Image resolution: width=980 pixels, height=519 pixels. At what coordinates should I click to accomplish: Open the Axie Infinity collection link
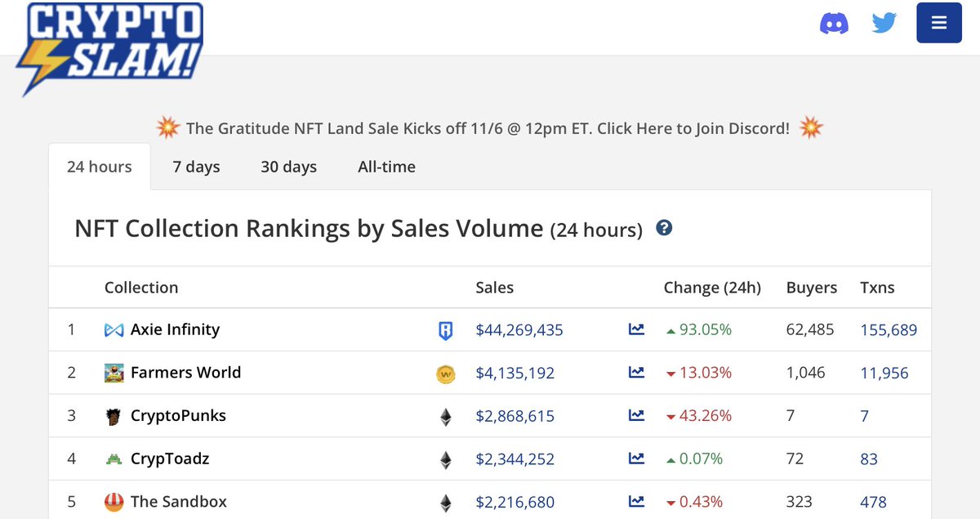click(175, 329)
